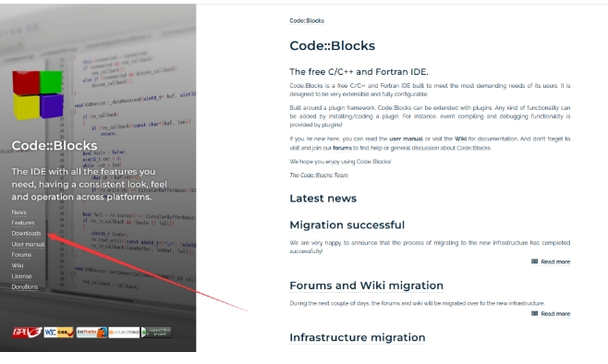Click the sidebar Code::Blocks title text
The width and height of the screenshot is (608, 364).
55,145
